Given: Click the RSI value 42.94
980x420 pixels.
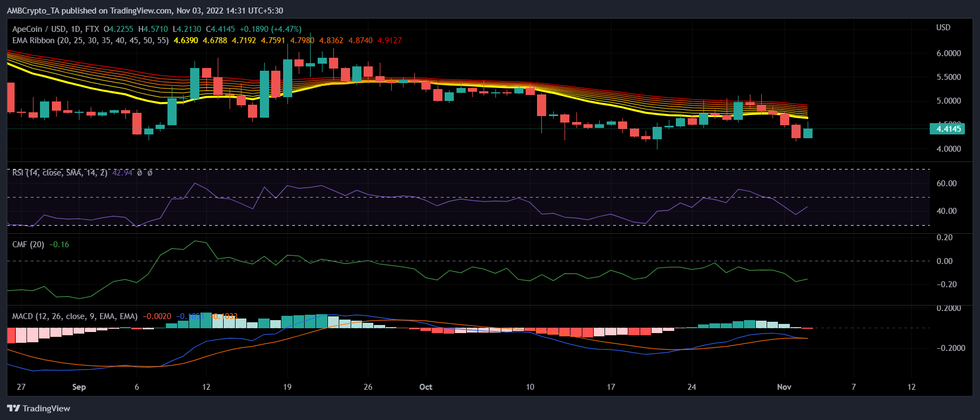Looking at the screenshot, I should click(122, 173).
